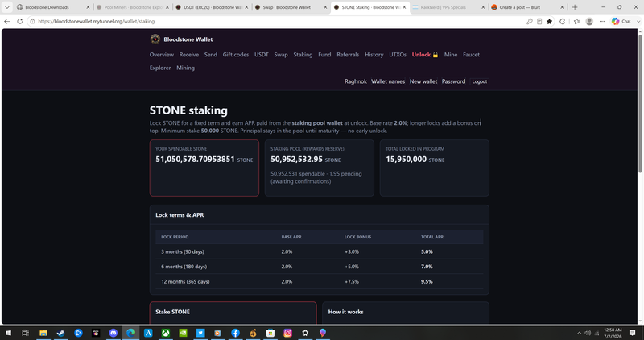644x340 pixels.
Task: Open the Swap navigation item
Action: click(281, 55)
